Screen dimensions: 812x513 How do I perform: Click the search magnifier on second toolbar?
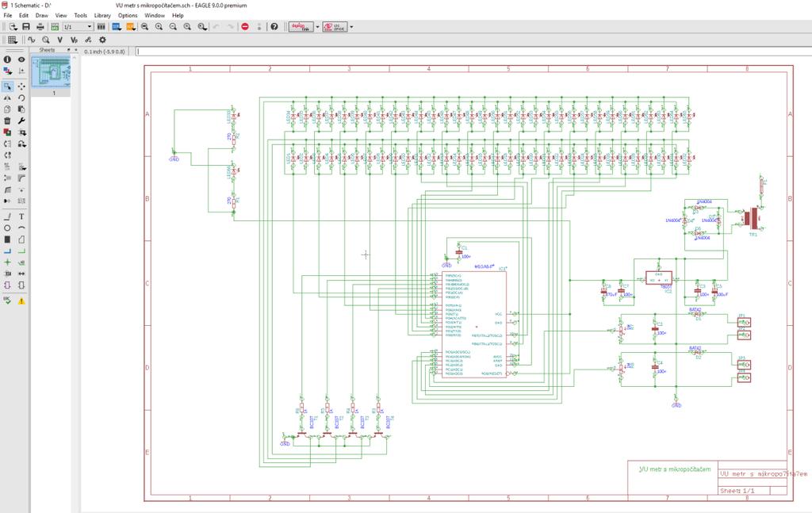pyautogui.click(x=45, y=40)
